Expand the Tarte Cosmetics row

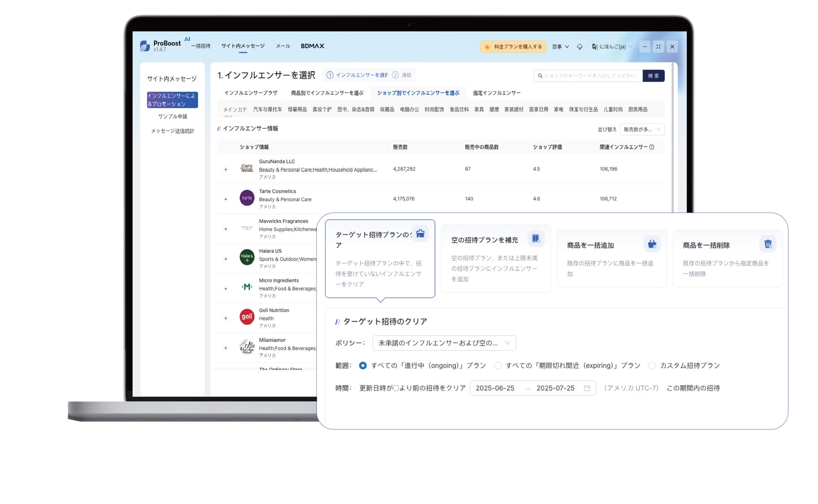(x=226, y=199)
